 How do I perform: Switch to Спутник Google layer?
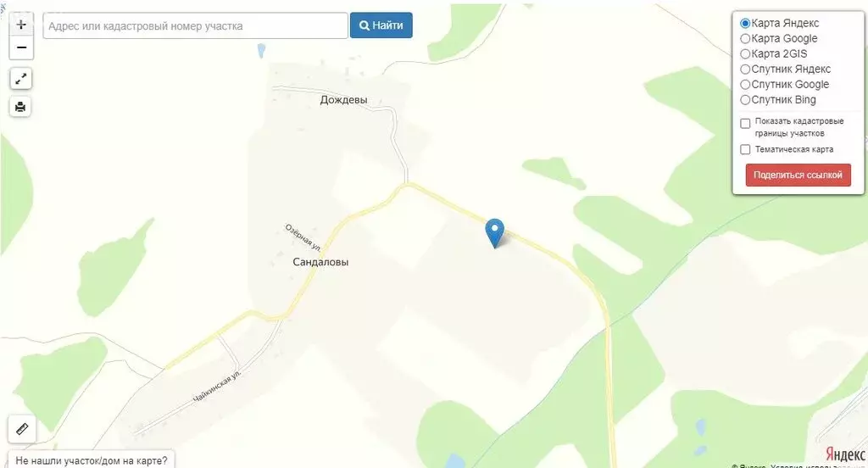(x=745, y=85)
